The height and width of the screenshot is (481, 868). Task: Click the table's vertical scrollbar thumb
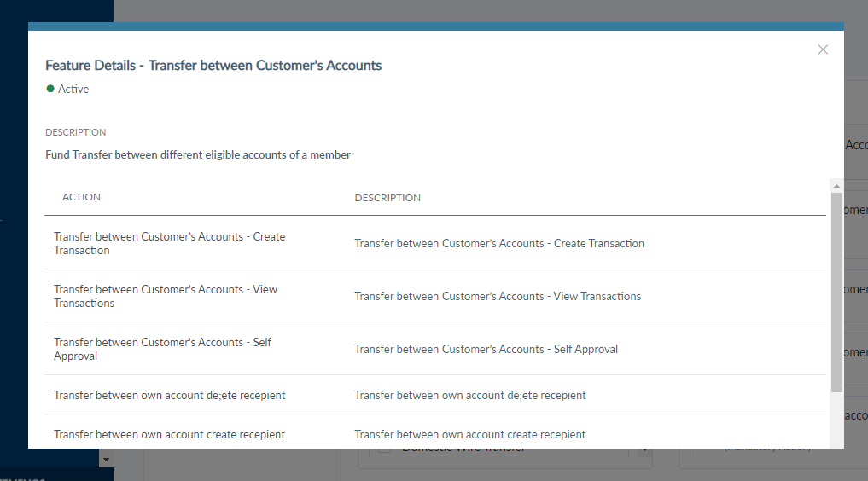(836, 290)
